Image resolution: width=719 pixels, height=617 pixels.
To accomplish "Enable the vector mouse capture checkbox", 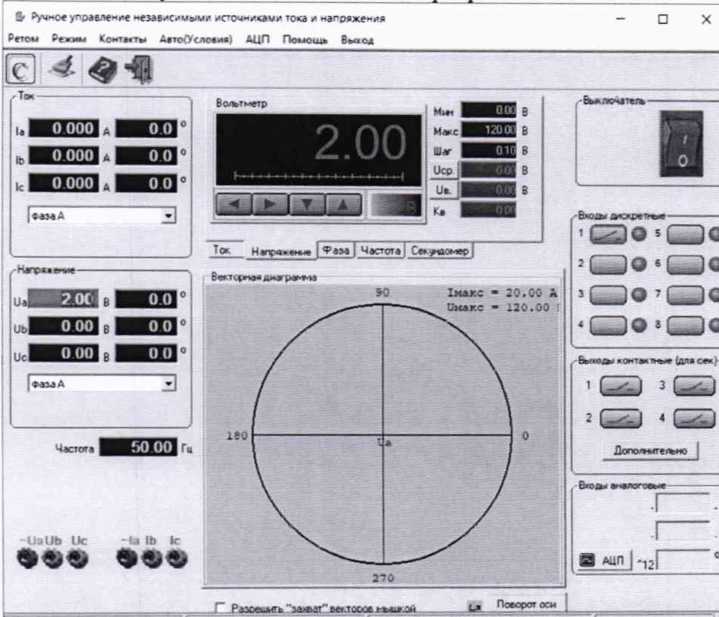I will tap(222, 607).
